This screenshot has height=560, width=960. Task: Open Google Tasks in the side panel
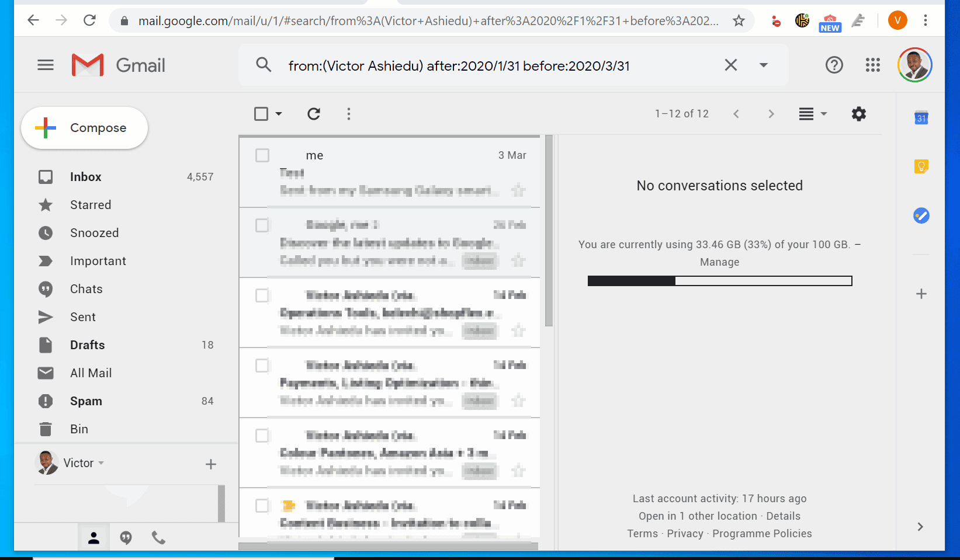[921, 215]
